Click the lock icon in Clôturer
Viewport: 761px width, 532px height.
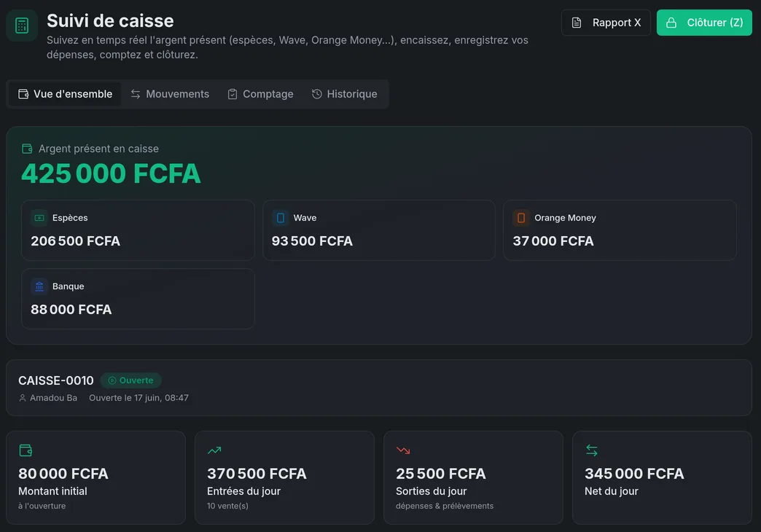pos(671,23)
